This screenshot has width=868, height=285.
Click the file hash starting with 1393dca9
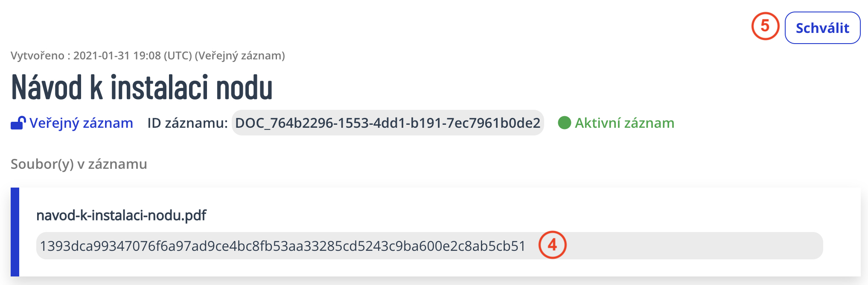tap(283, 246)
